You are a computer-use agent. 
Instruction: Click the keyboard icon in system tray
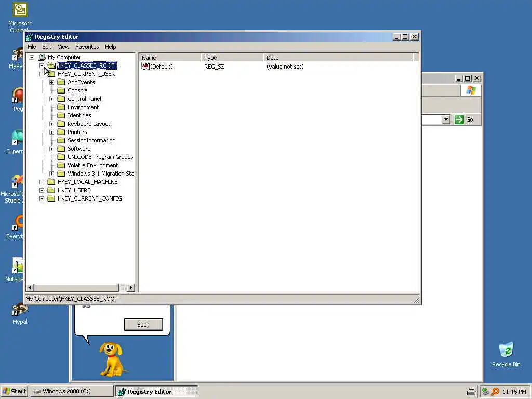coord(471,392)
